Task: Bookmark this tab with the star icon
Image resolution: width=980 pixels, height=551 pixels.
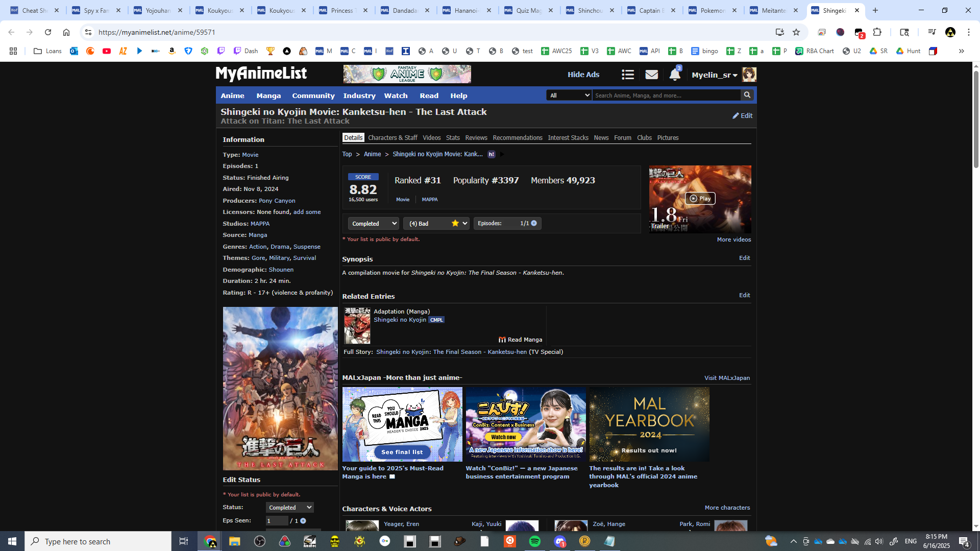Action: coord(796,32)
